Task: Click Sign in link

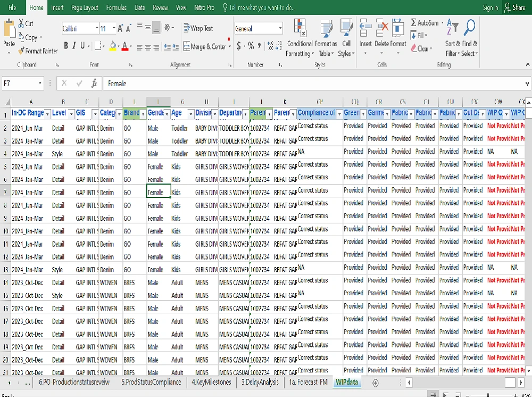Action: [x=491, y=7]
